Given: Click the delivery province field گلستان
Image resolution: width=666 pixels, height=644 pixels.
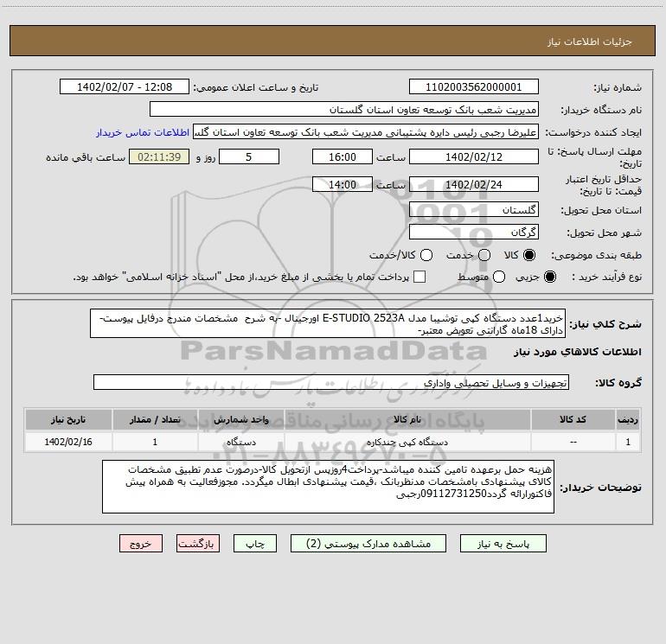Looking at the screenshot, I should pos(474,210).
